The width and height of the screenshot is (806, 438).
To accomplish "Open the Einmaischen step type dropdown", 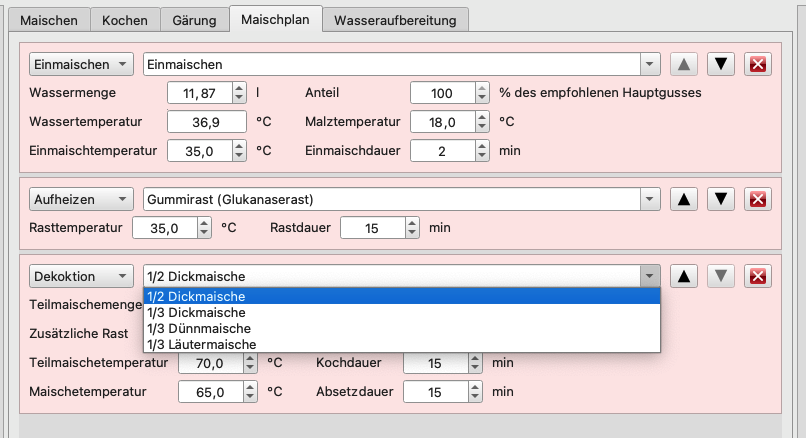I will (x=81, y=64).
